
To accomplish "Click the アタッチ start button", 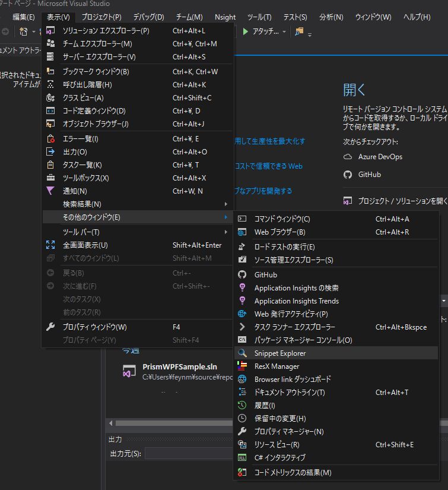I will coord(261,31).
